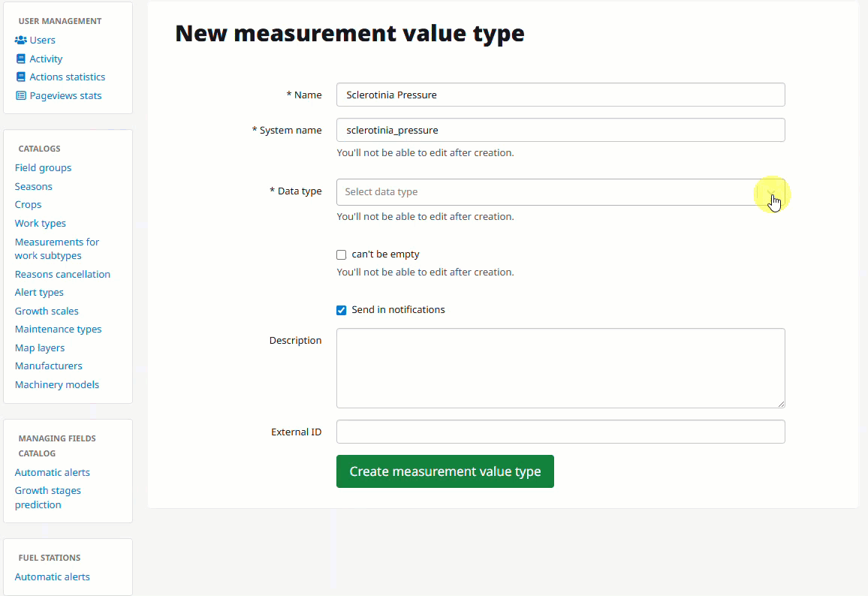The image size is (868, 596).
Task: Disable the "Send in notifications" checkbox
Action: 341,310
